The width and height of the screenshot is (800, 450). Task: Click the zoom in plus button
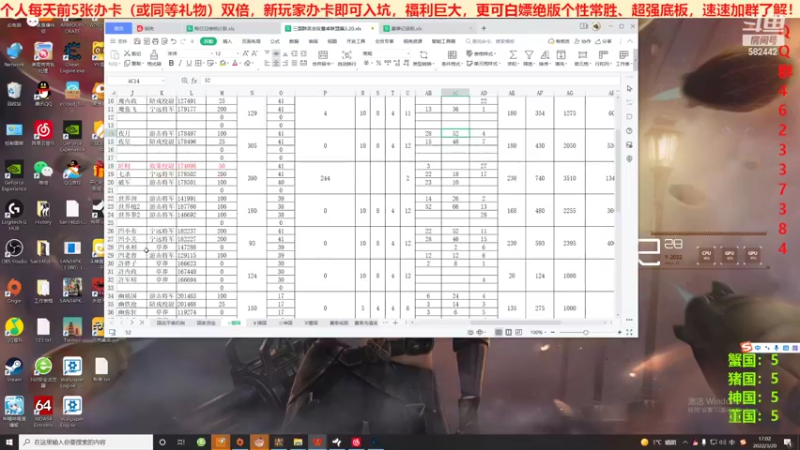[x=619, y=332]
